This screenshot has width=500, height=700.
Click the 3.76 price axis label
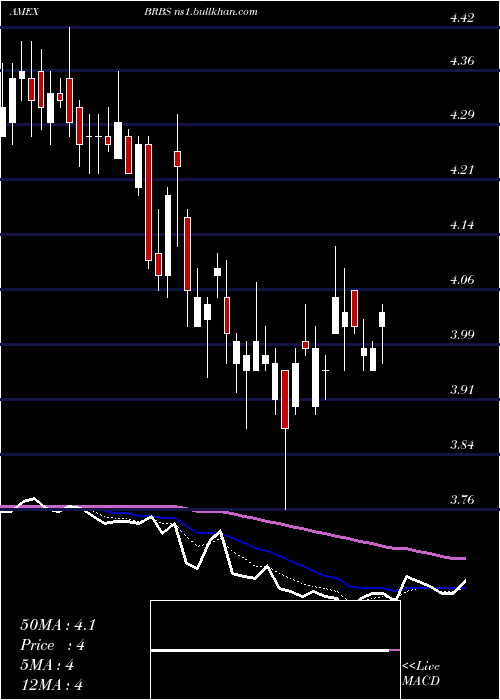(x=462, y=500)
